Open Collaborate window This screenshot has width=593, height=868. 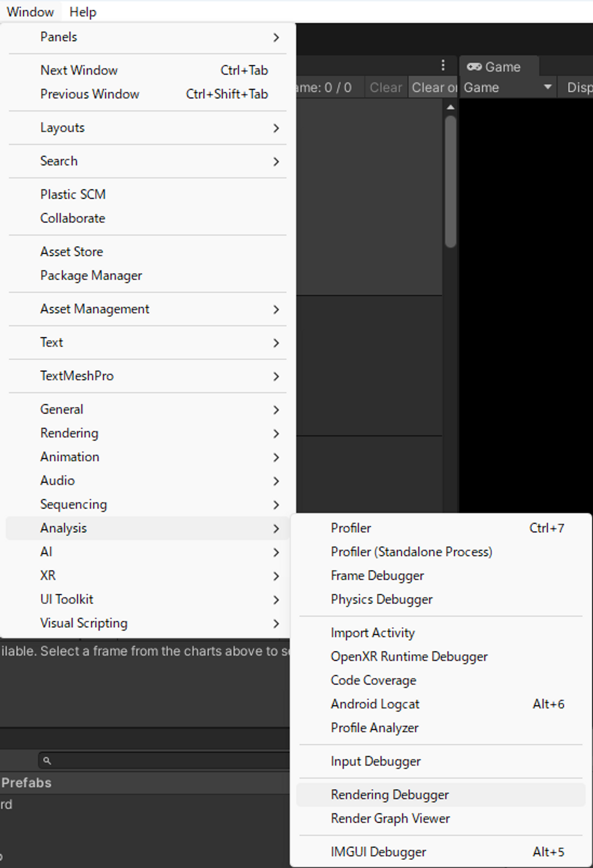coord(148,218)
